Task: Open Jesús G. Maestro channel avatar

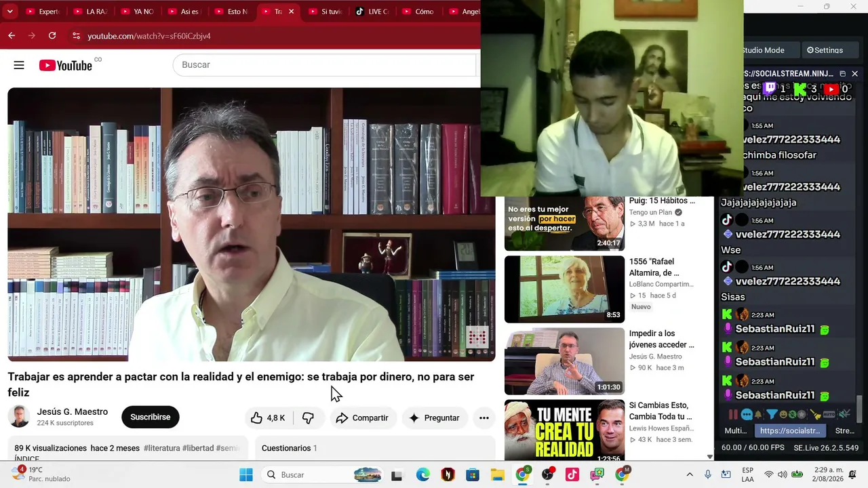Action: click(19, 417)
